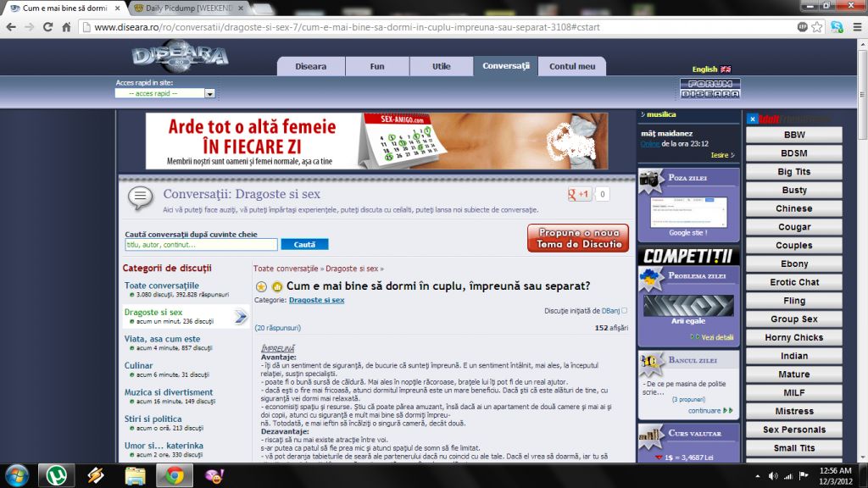Click the Erotic Chat side button
868x488 pixels.
tap(793, 282)
